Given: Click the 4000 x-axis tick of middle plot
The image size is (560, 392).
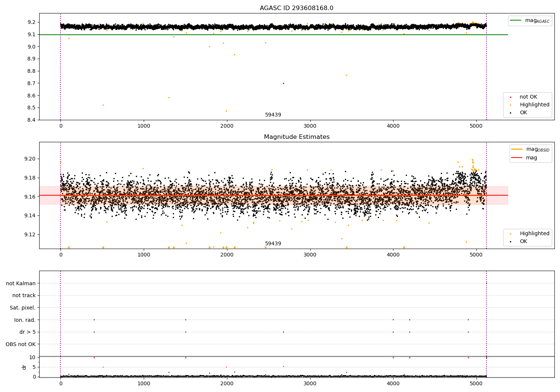Looking at the screenshot, I should tap(393, 255).
